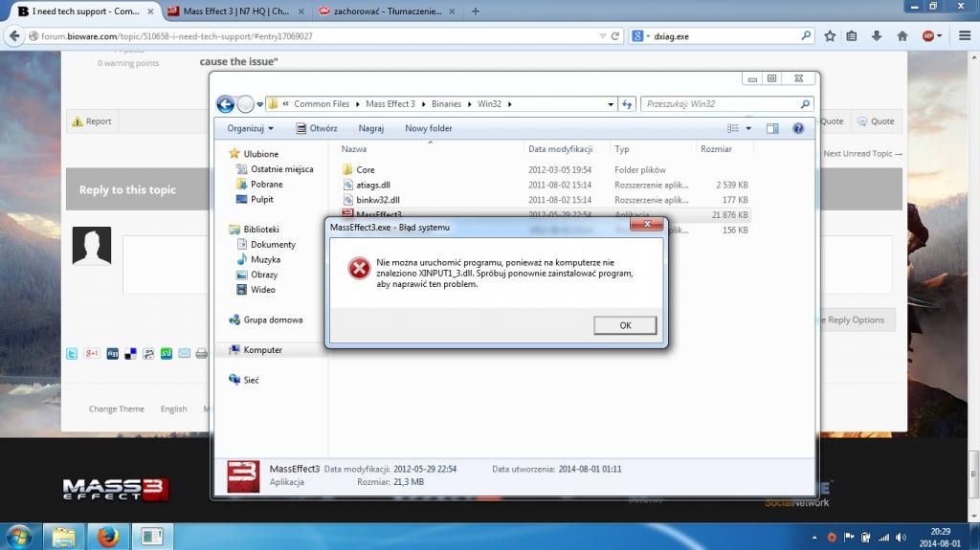Close the MassEffect3.exe error dialog
This screenshot has height=550, width=980.
tap(647, 224)
